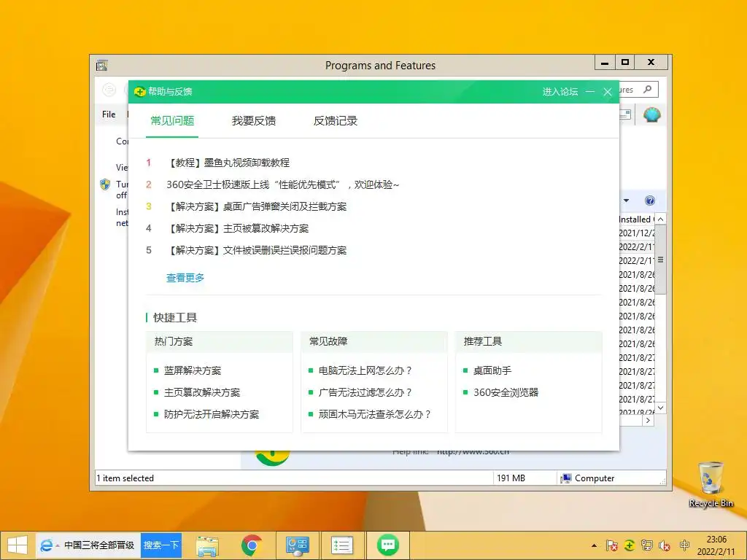The height and width of the screenshot is (560, 747).
Task: Maximize Programs and Features window
Action: tap(625, 63)
